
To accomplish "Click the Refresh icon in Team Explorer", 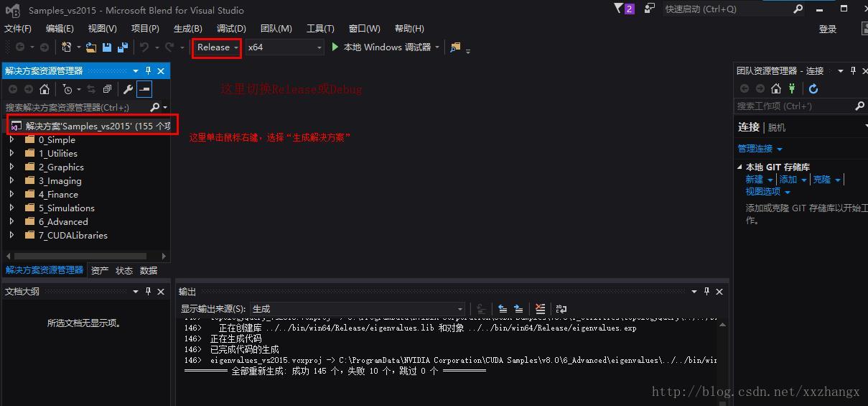I will 813,89.
